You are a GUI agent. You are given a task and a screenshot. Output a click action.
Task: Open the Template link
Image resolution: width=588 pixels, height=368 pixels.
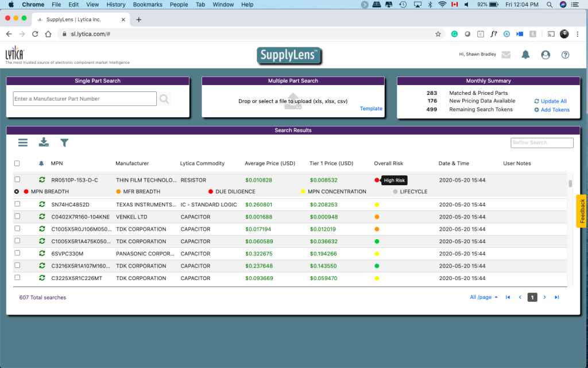pyautogui.click(x=372, y=109)
